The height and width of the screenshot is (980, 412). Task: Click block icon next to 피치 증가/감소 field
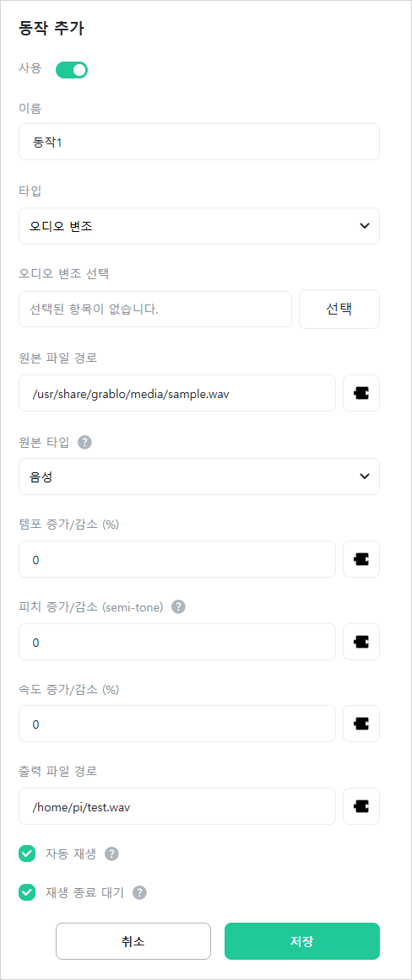361,641
